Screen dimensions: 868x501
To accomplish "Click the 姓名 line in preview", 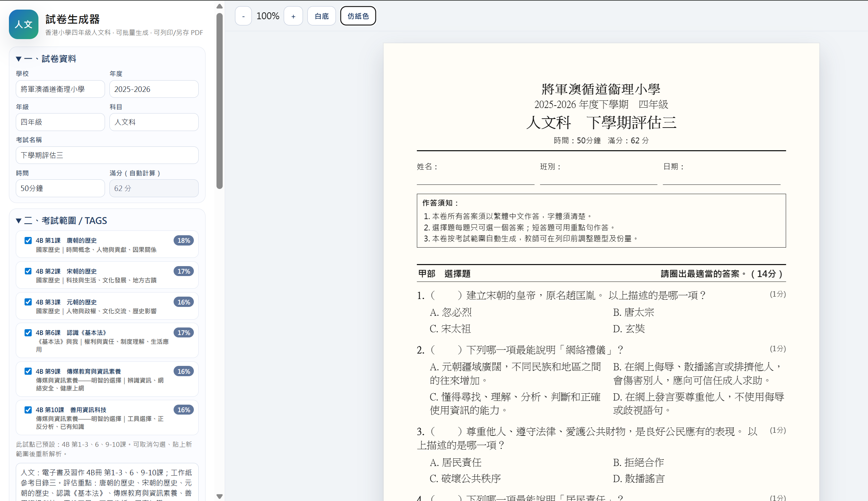I will pyautogui.click(x=475, y=173).
